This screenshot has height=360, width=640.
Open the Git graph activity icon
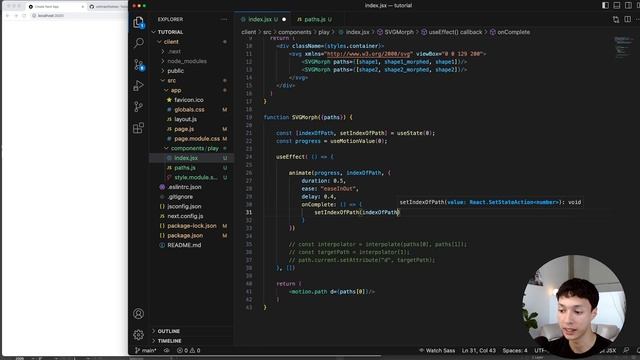138,107
